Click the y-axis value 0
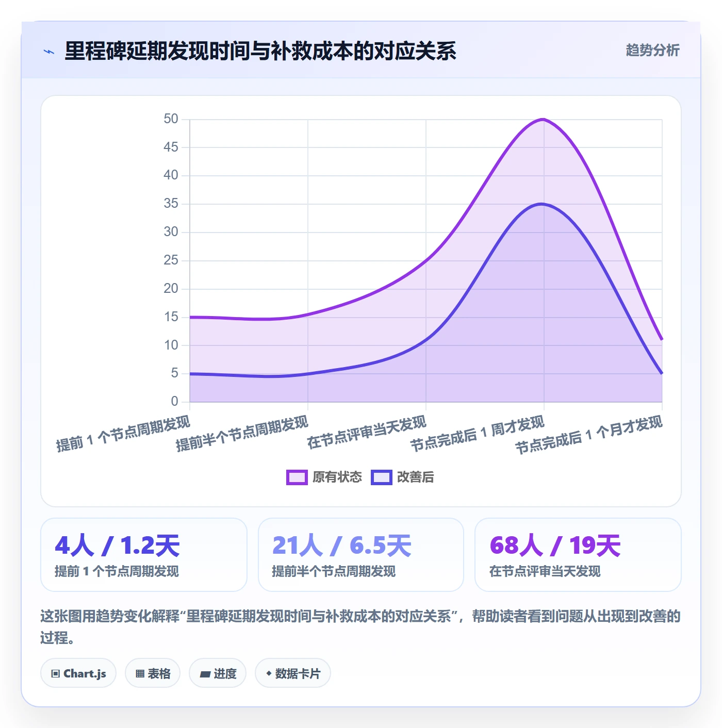The width and height of the screenshot is (722, 728). [x=174, y=402]
